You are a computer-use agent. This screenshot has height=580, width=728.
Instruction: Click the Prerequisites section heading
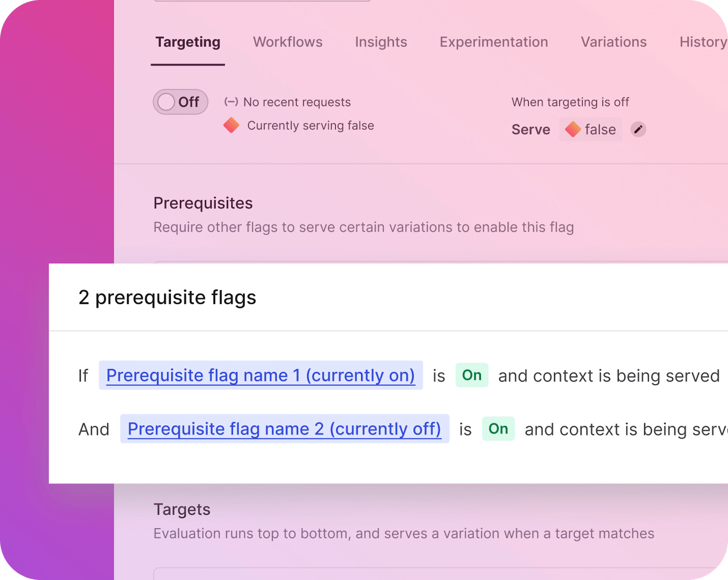click(x=203, y=203)
